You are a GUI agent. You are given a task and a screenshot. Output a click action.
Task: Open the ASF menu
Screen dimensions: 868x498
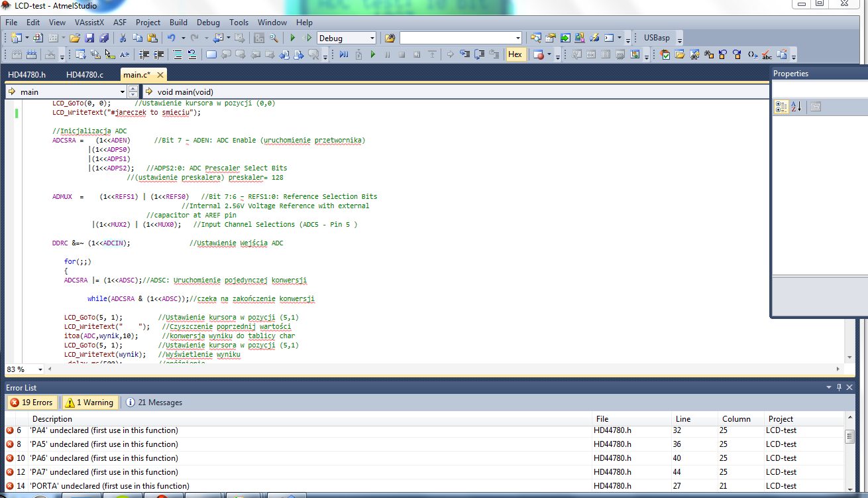[120, 22]
